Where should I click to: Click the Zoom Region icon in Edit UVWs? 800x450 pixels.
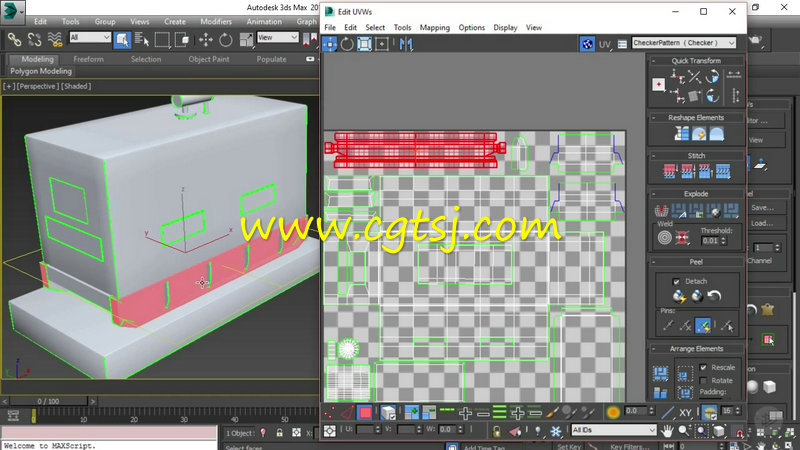point(702,432)
